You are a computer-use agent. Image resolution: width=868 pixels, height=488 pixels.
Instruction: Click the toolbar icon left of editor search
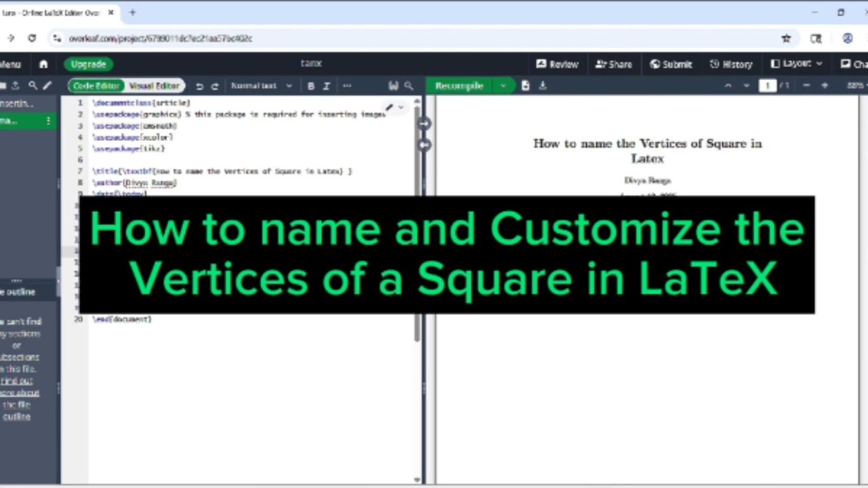[x=393, y=86]
